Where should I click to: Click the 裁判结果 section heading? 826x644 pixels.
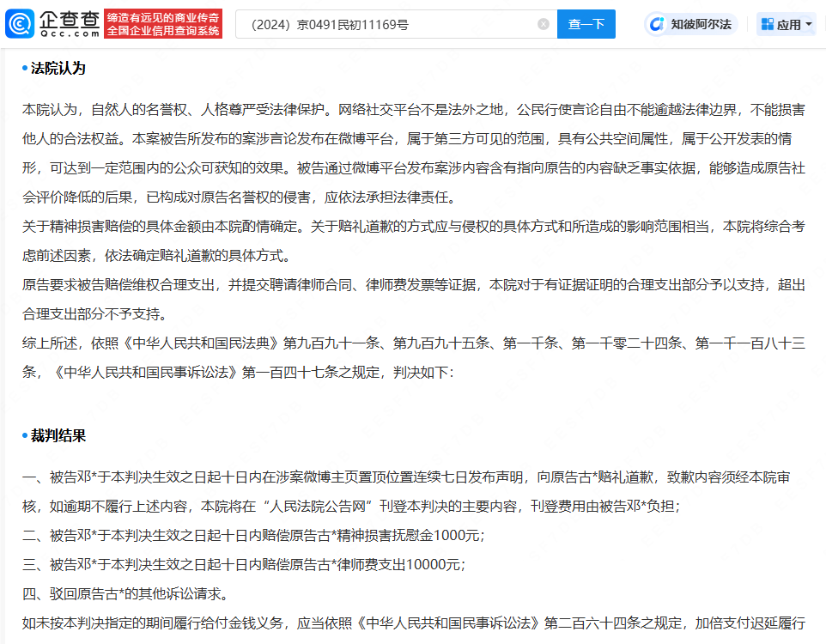(58, 436)
